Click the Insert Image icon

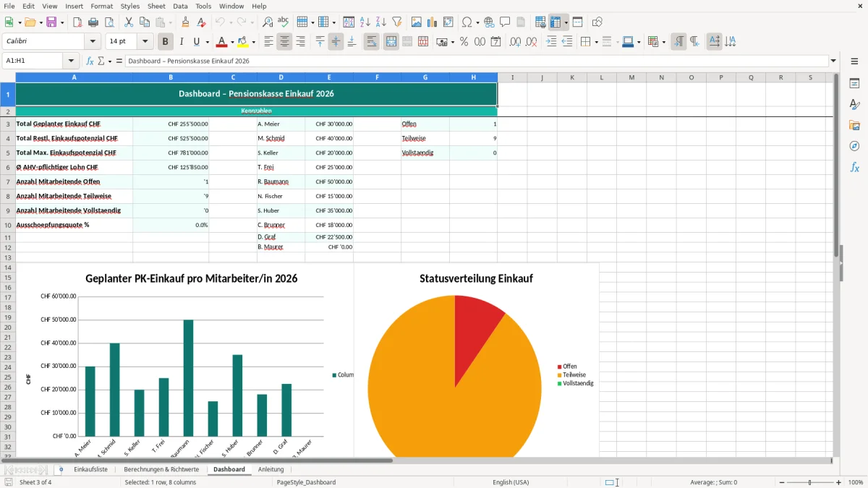(417, 22)
